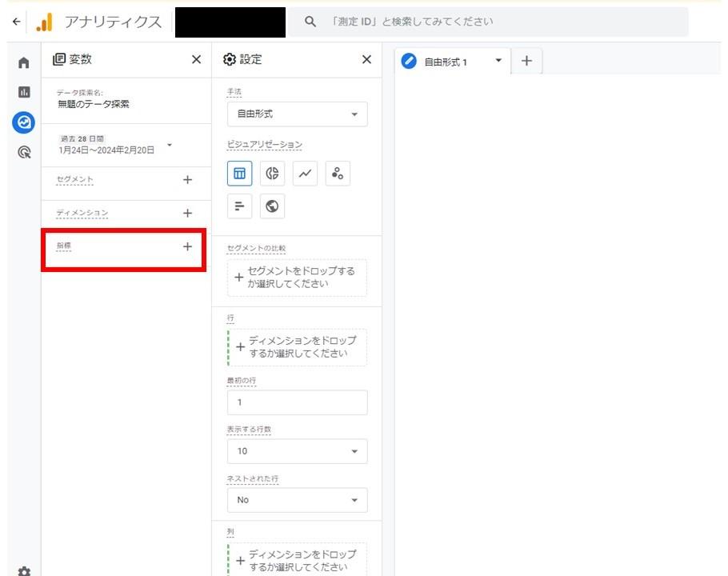Click the セグメント label in 変数
The height and width of the screenshot is (576, 728).
pos(74,179)
